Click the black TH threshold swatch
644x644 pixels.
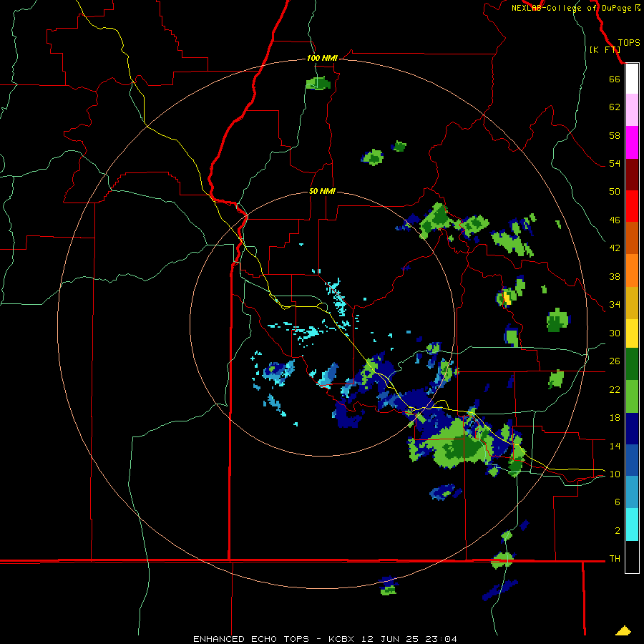632,557
